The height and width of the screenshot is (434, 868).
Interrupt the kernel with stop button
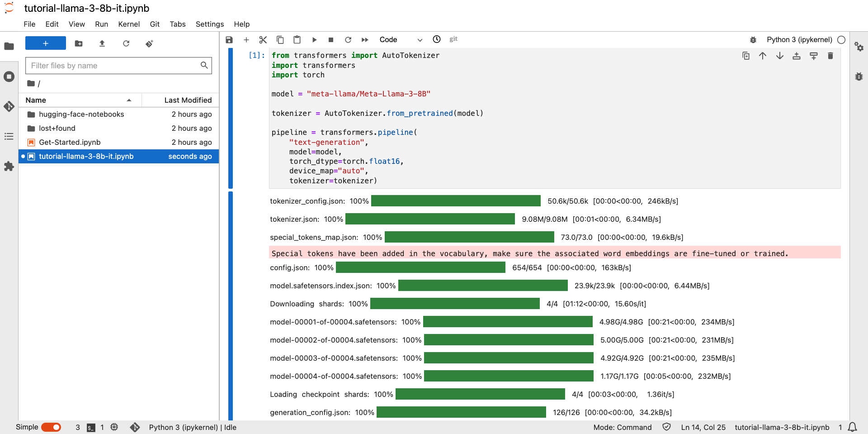point(331,40)
